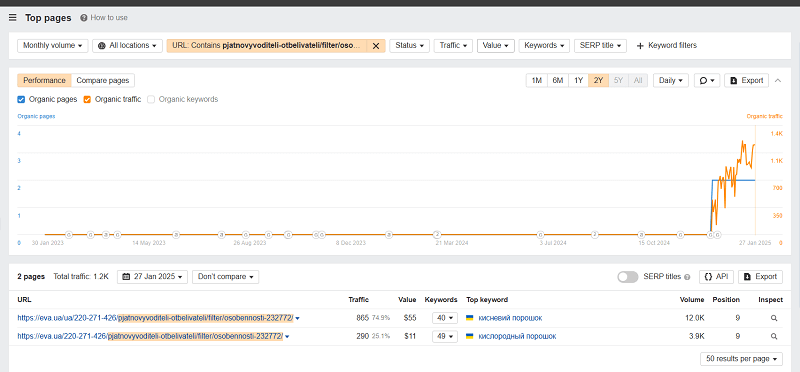
Task: Open the URL row with 865 traffic
Action: pos(155,318)
